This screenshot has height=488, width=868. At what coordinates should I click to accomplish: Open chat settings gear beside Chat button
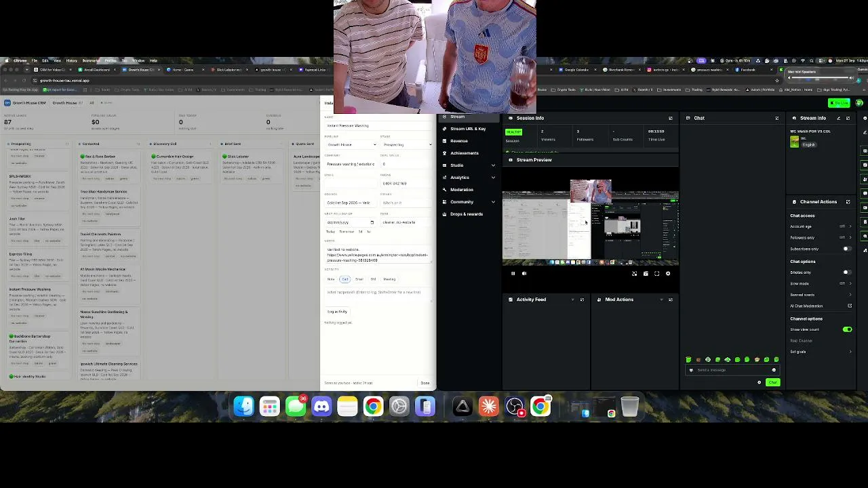coord(759,382)
